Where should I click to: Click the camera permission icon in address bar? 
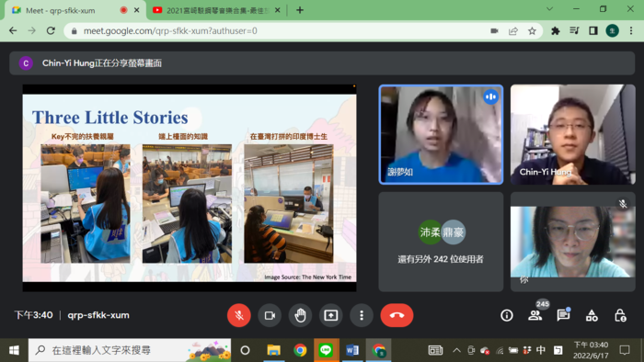(x=494, y=30)
